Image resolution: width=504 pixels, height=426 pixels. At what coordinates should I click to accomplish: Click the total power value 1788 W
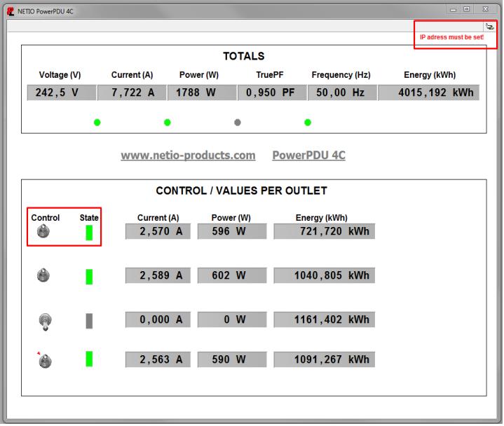(x=202, y=93)
